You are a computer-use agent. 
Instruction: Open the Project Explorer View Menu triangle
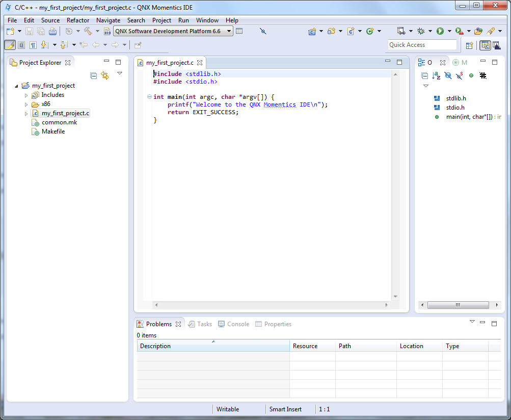pos(120,73)
